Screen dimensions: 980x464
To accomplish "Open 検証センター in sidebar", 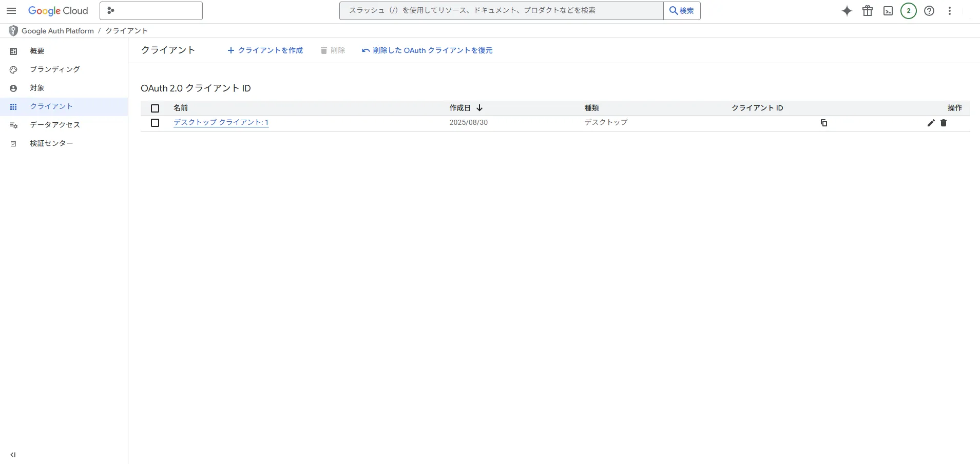I will pos(64,143).
